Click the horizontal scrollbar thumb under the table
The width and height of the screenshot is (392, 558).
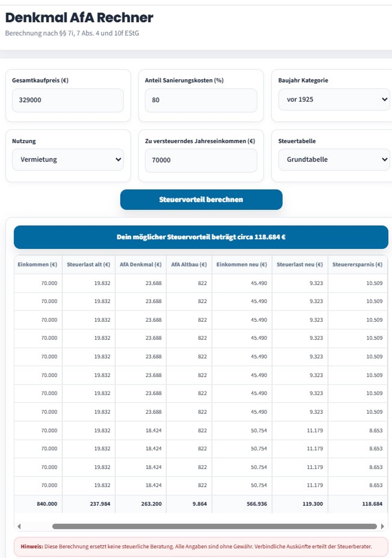click(215, 526)
